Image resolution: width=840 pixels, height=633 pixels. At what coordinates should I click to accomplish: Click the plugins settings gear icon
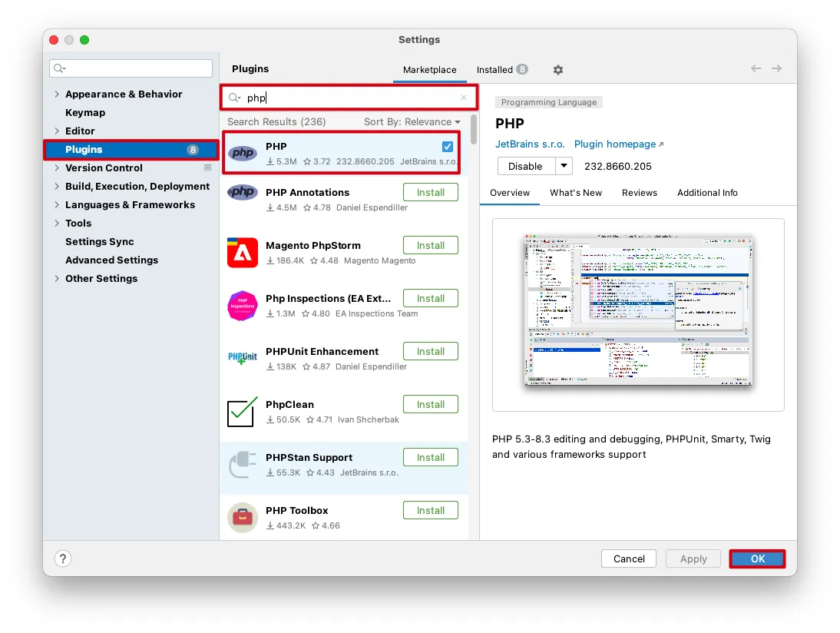(x=558, y=70)
